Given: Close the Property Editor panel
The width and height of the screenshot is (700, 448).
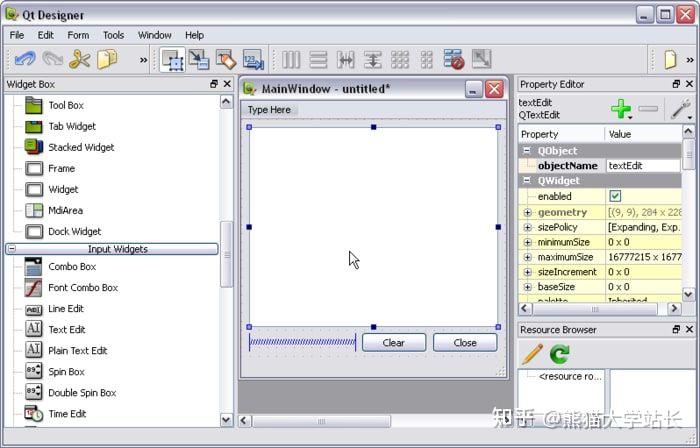Looking at the screenshot, I should (689, 84).
